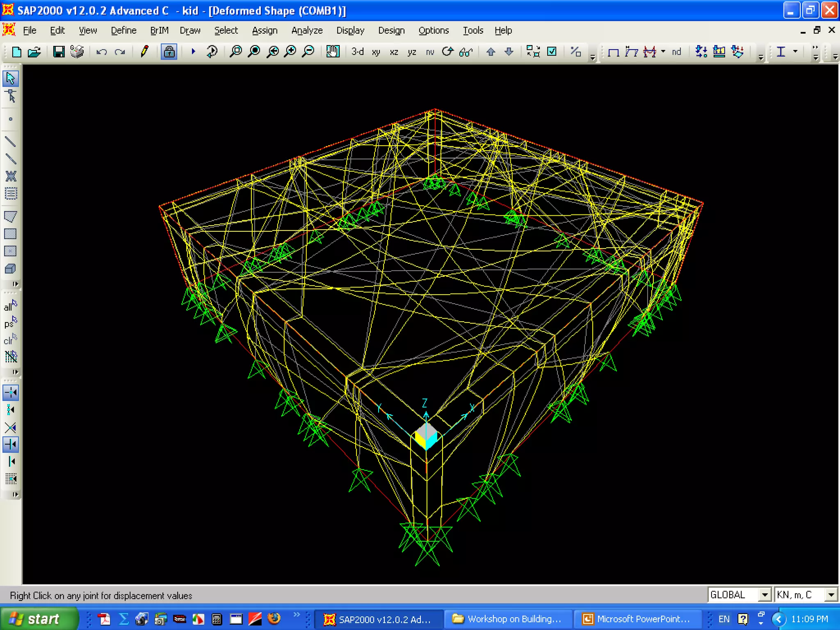Viewport: 840px width, 630px height.
Task: Click the Perspective Toggle glasses icon
Action: (x=466, y=52)
